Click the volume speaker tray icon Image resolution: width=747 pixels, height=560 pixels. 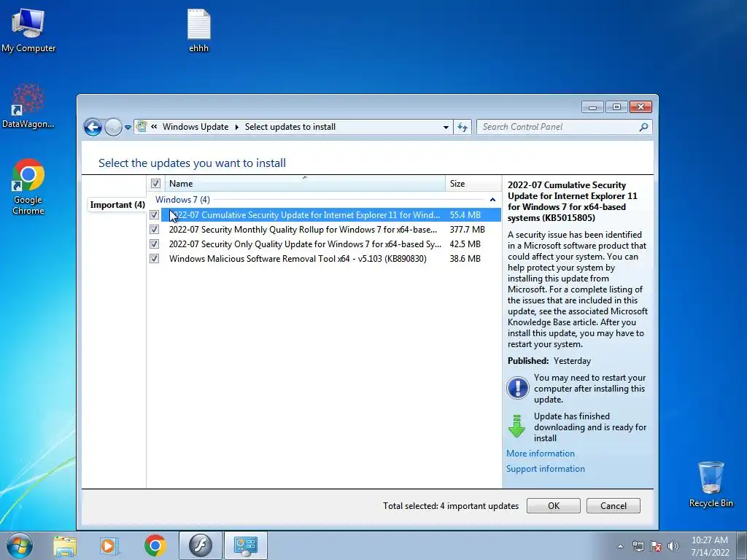[673, 546]
